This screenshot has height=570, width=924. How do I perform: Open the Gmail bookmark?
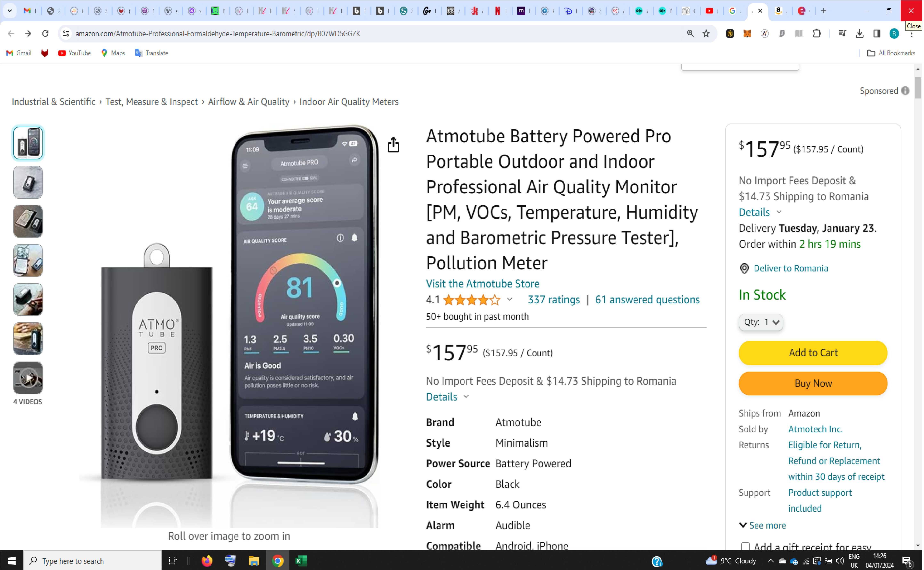tap(19, 53)
